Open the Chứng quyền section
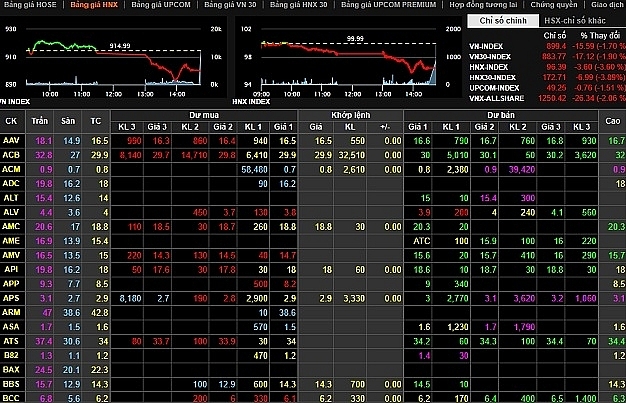The width and height of the screenshot is (626, 403). coord(554,5)
